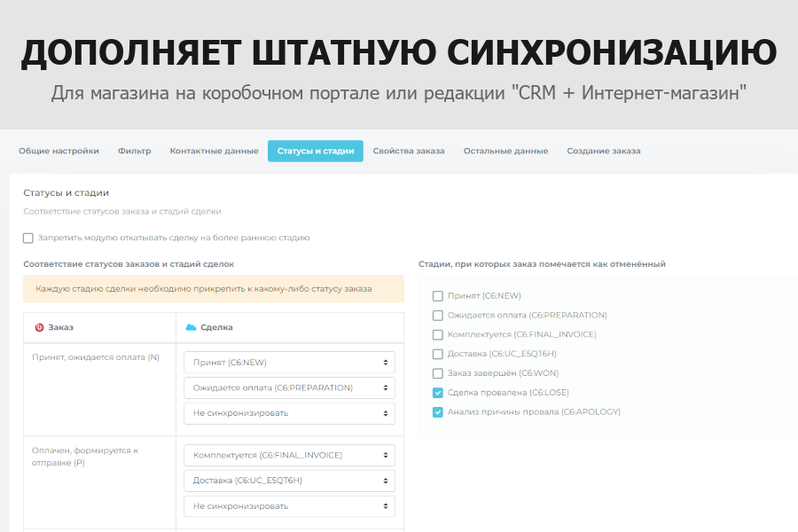Uncheck Сделка провалена (C6:LOSE)
798x532 pixels.
(x=437, y=392)
